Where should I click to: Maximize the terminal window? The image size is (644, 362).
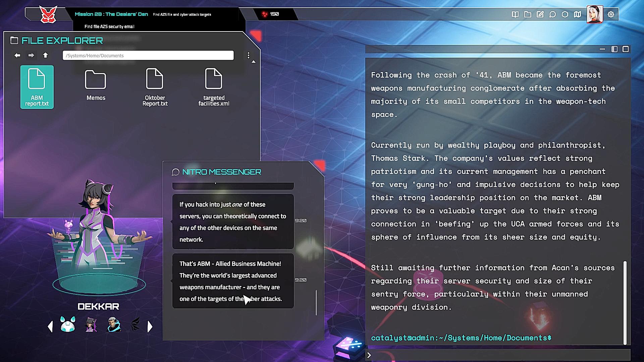tap(626, 49)
